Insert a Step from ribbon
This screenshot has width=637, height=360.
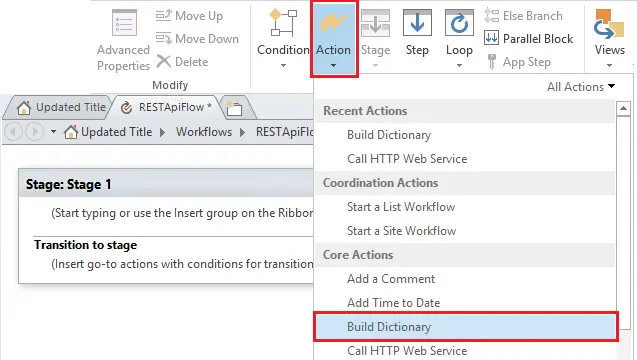point(417,33)
